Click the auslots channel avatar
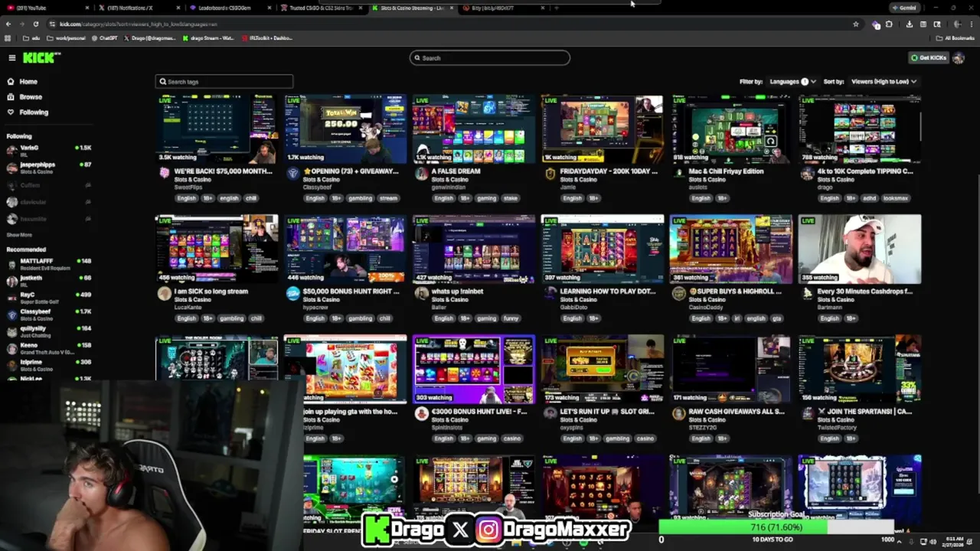 (678, 174)
